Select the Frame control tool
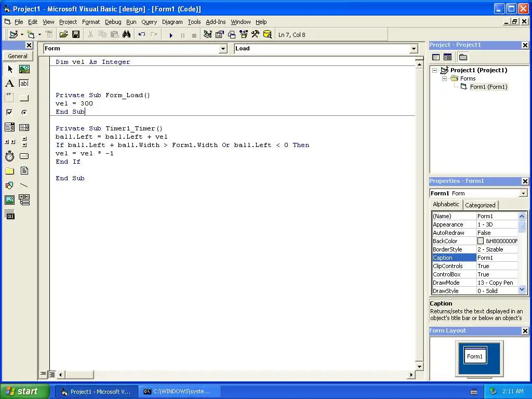Viewport: 532px width, 399px height. [10, 98]
